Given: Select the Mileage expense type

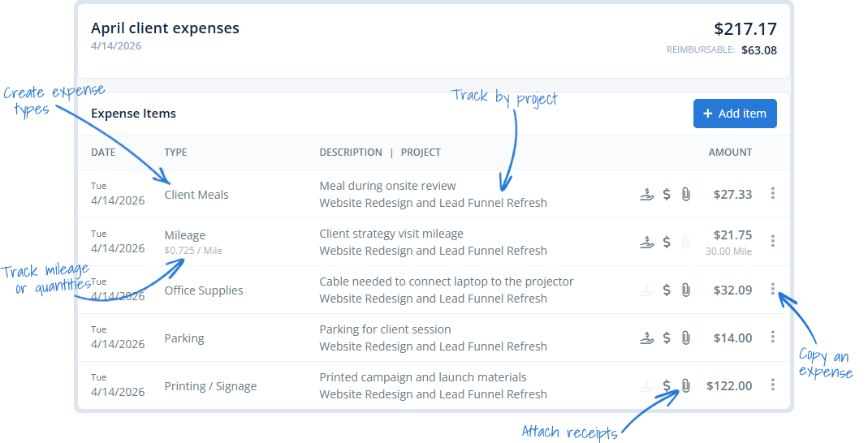Looking at the screenshot, I should pyautogui.click(x=185, y=235).
